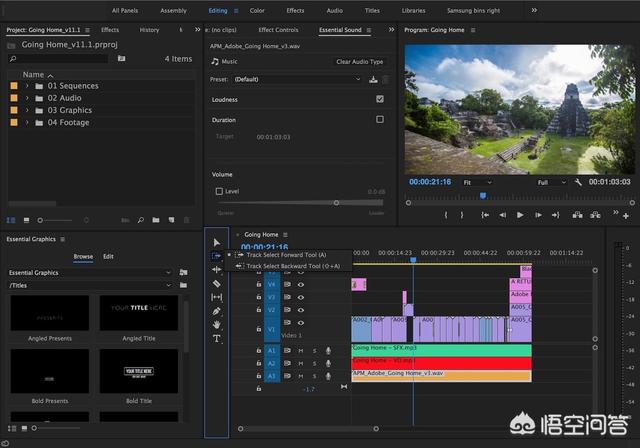Click the Lift button in Program monitor
Screen dimensions: 640x448
[x=577, y=215]
